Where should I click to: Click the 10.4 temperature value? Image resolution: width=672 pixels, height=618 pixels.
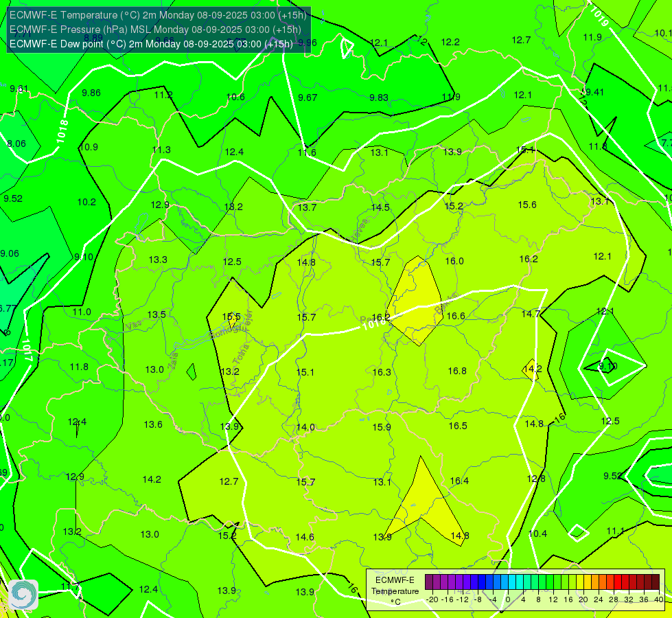tap(537, 534)
